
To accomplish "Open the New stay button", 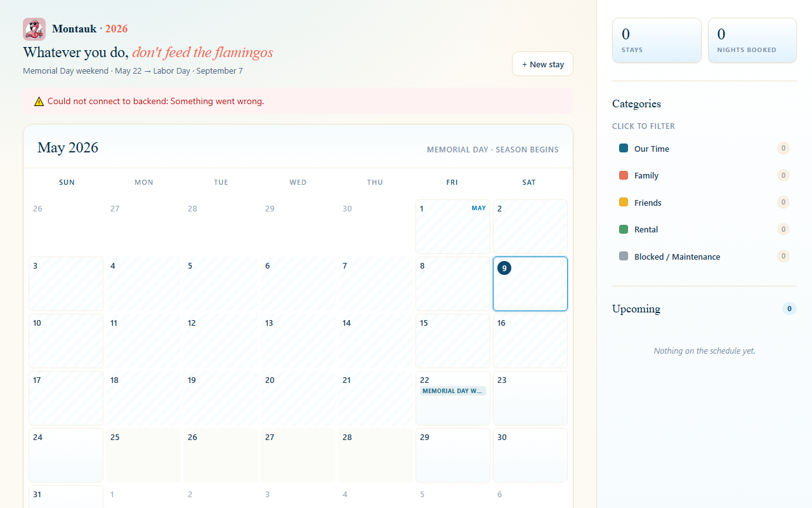I will pyautogui.click(x=542, y=64).
